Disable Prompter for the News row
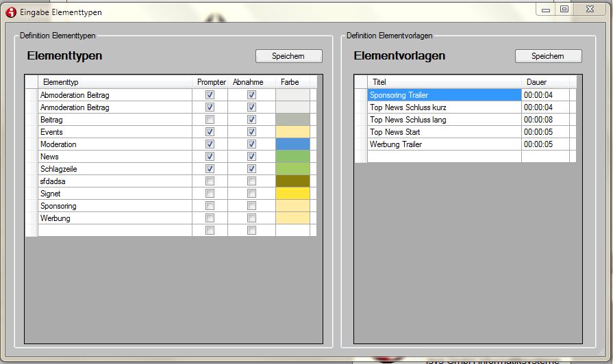Screen dimensions: 613x364 (210, 157)
